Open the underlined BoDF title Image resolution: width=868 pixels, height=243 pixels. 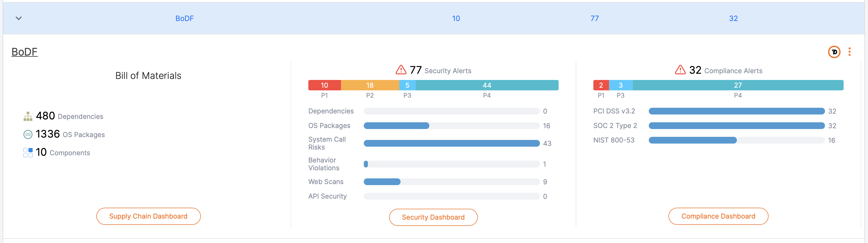pos(25,52)
